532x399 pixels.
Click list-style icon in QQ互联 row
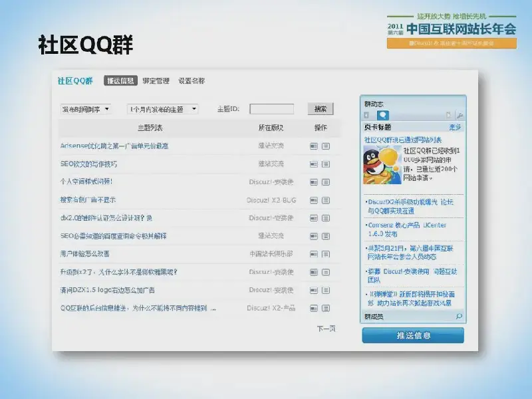coord(326,308)
